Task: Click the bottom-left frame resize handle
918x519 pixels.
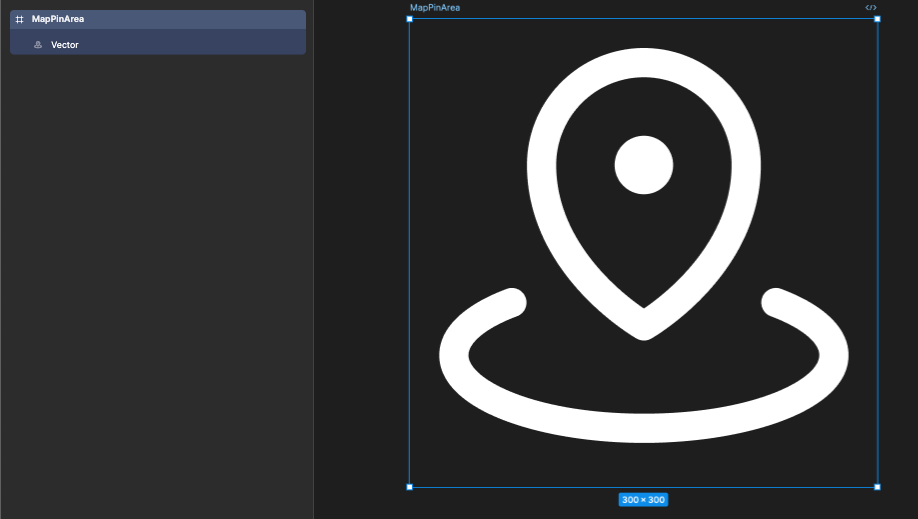Action: pyautogui.click(x=410, y=487)
